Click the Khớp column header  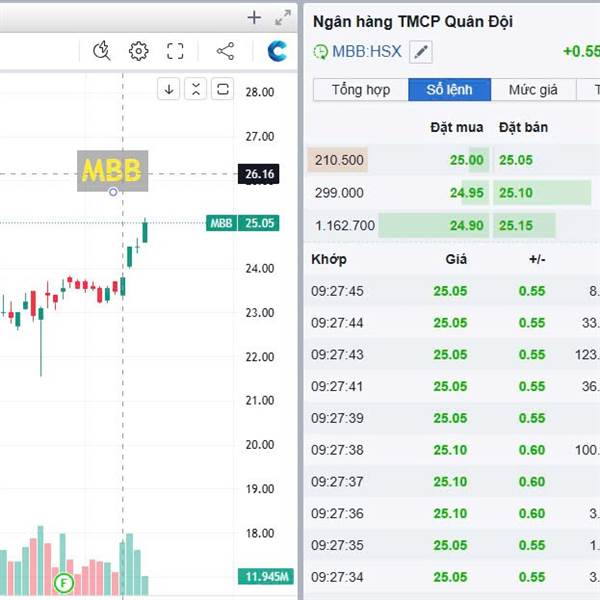(x=329, y=259)
